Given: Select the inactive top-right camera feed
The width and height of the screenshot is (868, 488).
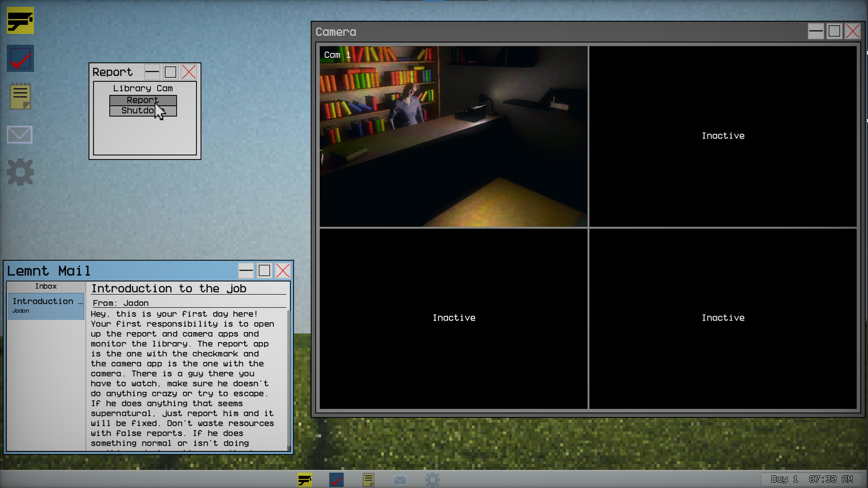Looking at the screenshot, I should [x=722, y=136].
